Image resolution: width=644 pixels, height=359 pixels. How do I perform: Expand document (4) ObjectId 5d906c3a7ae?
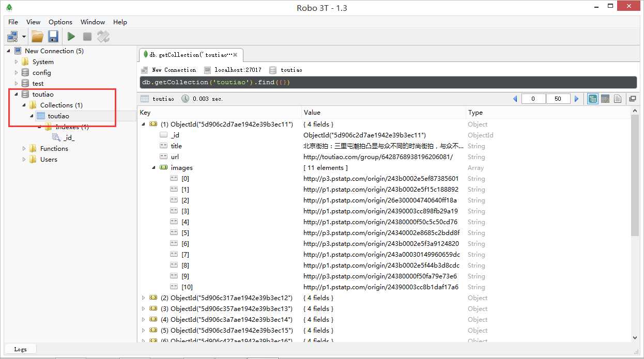click(144, 319)
